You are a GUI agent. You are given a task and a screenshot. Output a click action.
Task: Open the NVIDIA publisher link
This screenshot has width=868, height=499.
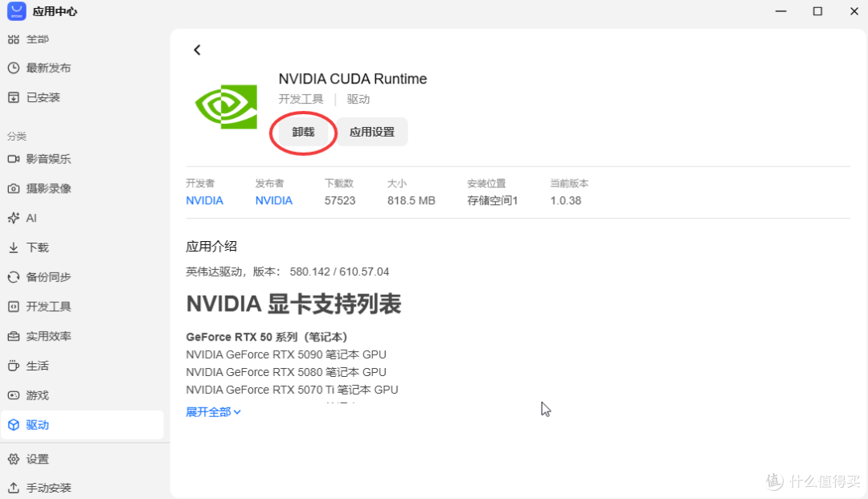click(274, 201)
